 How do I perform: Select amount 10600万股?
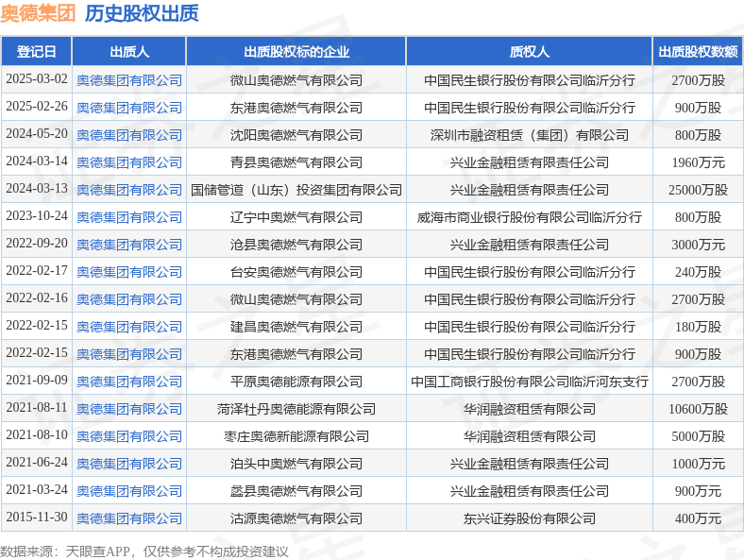coord(698,409)
